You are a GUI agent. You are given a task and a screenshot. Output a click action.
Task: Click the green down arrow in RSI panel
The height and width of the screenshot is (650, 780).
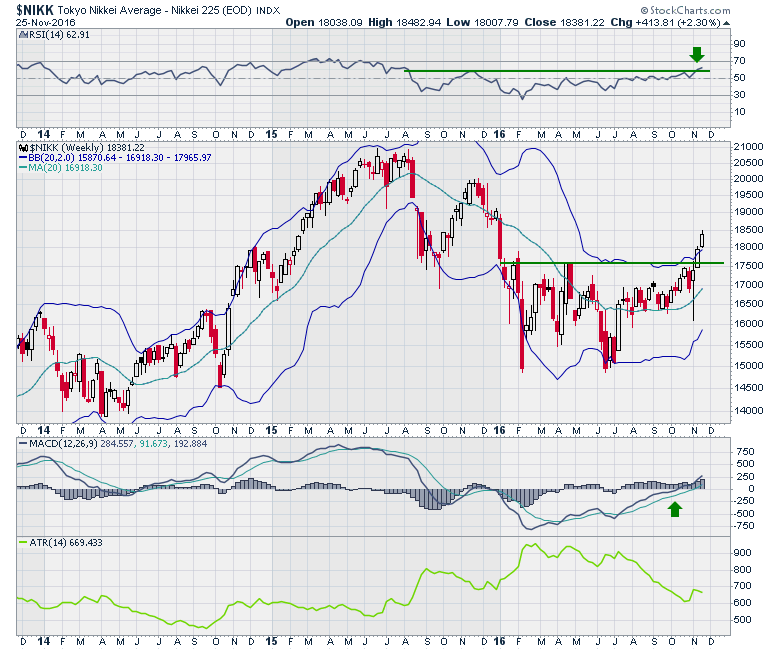(x=697, y=53)
